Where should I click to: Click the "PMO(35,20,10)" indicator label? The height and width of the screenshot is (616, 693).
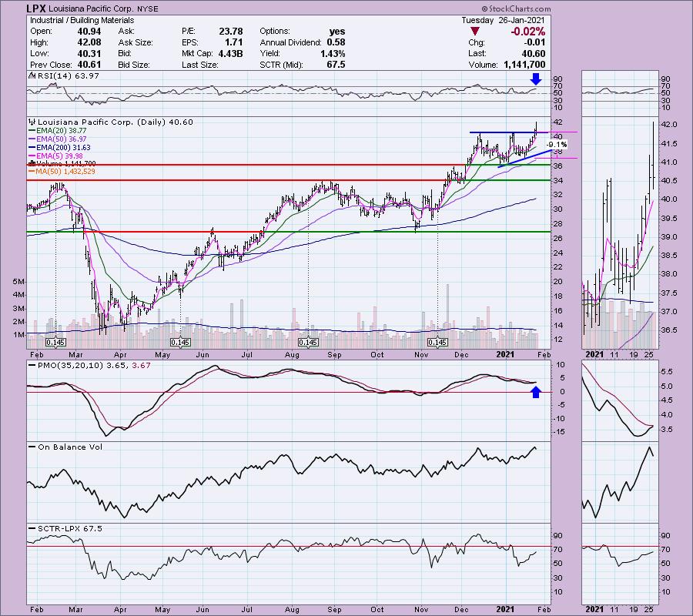[70, 366]
